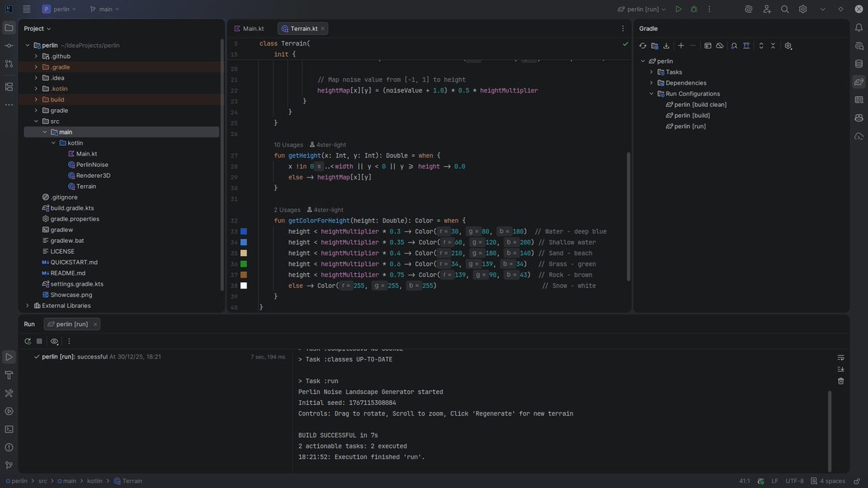This screenshot has width=868, height=488.
Task: Start debugging with the bug icon
Action: [694, 9]
